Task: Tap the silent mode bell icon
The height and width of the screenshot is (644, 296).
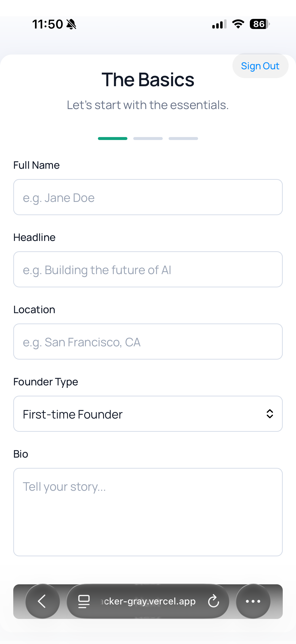Action: 71,24
